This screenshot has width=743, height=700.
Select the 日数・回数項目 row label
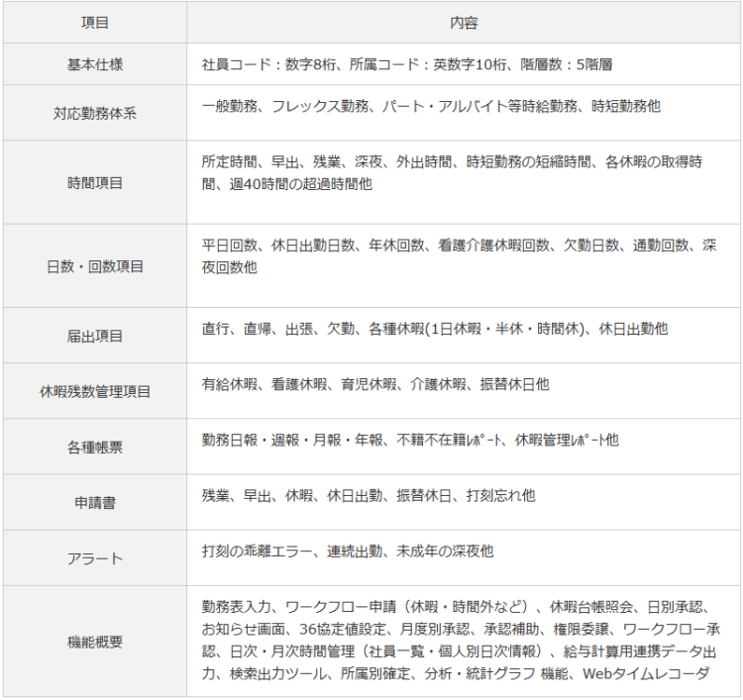[x=95, y=266]
